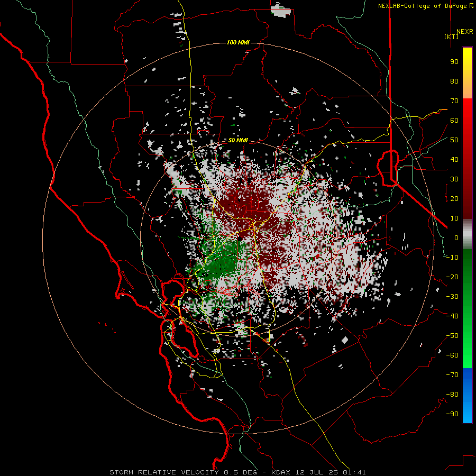The image size is (476, 476).
Task: Click the 90 value on the velocity scale
Action: (x=454, y=62)
